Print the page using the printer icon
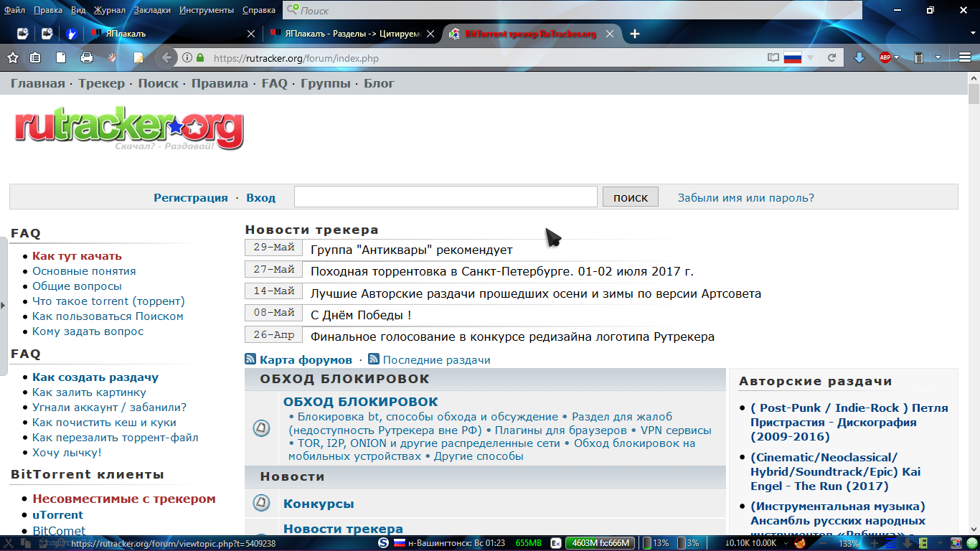This screenshot has width=980, height=551. click(x=87, y=57)
